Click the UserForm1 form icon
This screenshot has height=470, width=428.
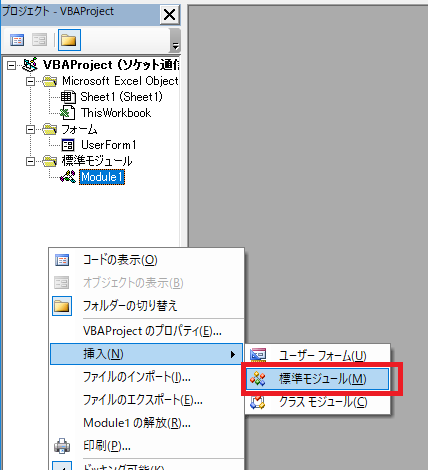pyautogui.click(x=68, y=145)
